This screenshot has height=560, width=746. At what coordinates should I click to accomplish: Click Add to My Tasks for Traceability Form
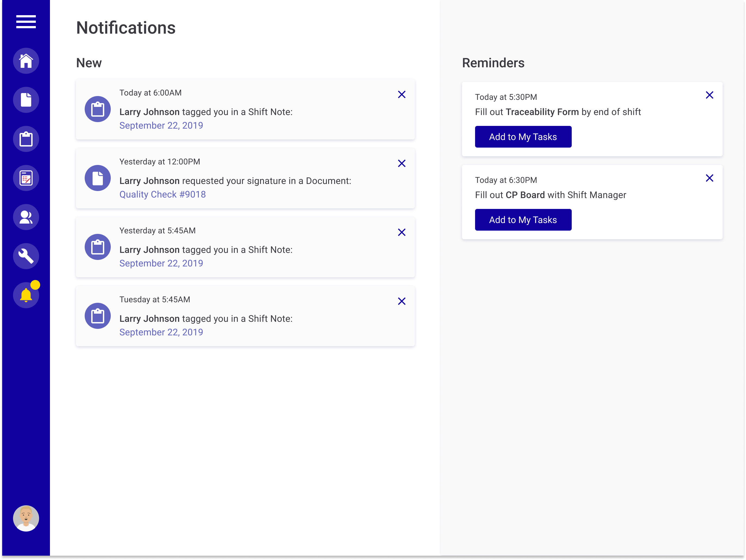(x=523, y=136)
